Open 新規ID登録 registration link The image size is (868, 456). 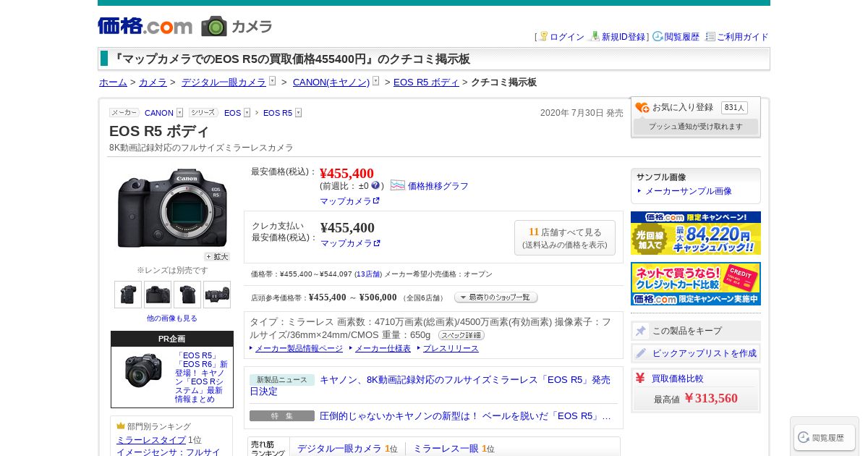tap(623, 37)
